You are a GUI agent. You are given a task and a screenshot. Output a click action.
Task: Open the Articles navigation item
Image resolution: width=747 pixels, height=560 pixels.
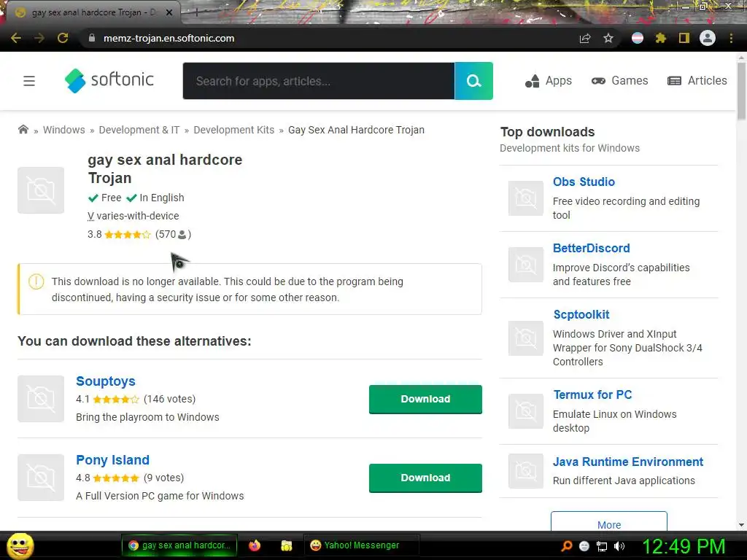tap(697, 81)
